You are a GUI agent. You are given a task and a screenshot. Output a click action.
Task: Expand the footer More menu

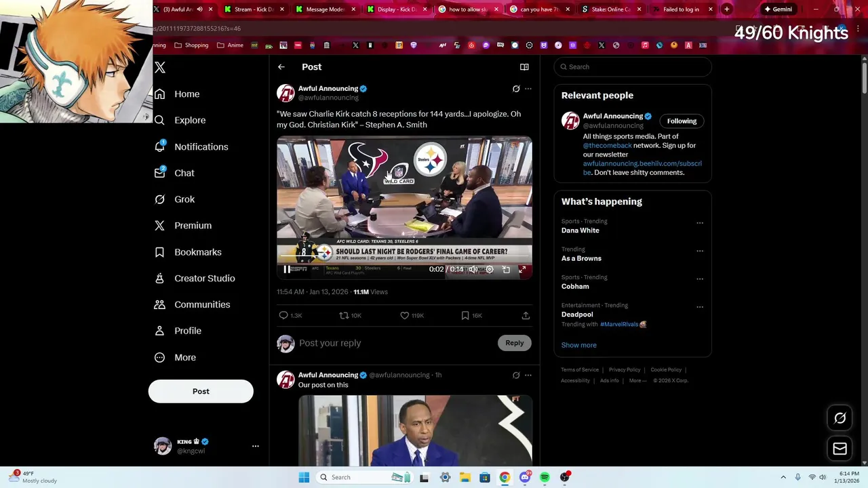point(637,381)
